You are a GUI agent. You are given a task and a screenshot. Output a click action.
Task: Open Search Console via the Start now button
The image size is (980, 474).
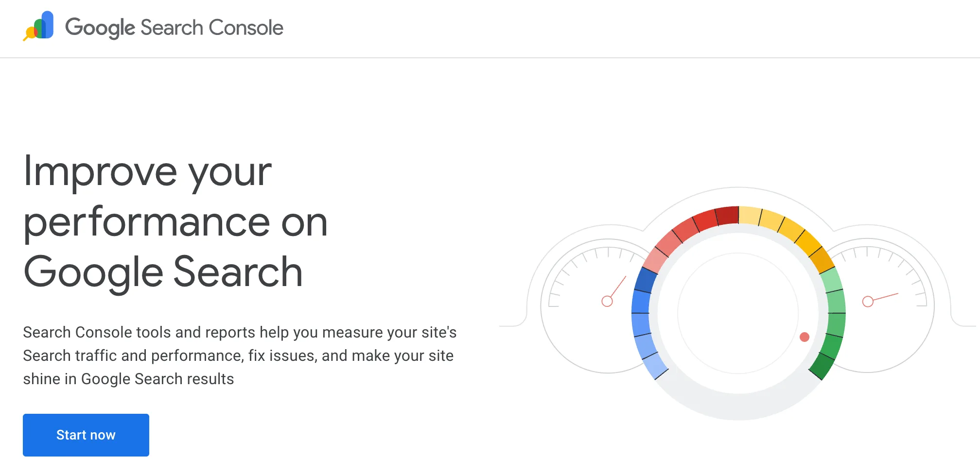86,435
